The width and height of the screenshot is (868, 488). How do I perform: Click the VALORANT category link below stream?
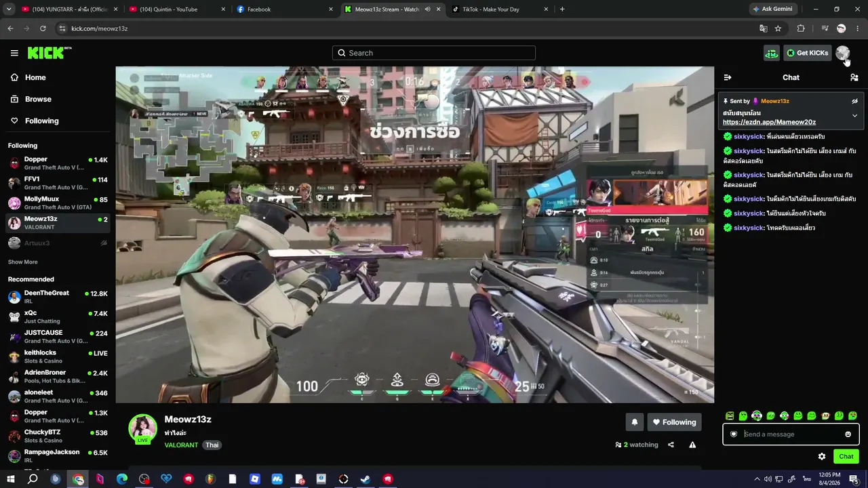click(181, 445)
